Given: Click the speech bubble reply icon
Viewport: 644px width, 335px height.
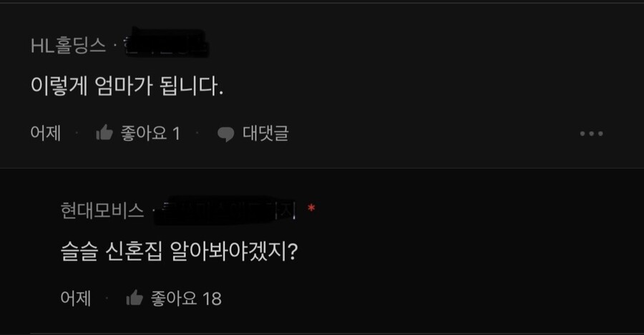Looking at the screenshot, I should pyautogui.click(x=225, y=134).
